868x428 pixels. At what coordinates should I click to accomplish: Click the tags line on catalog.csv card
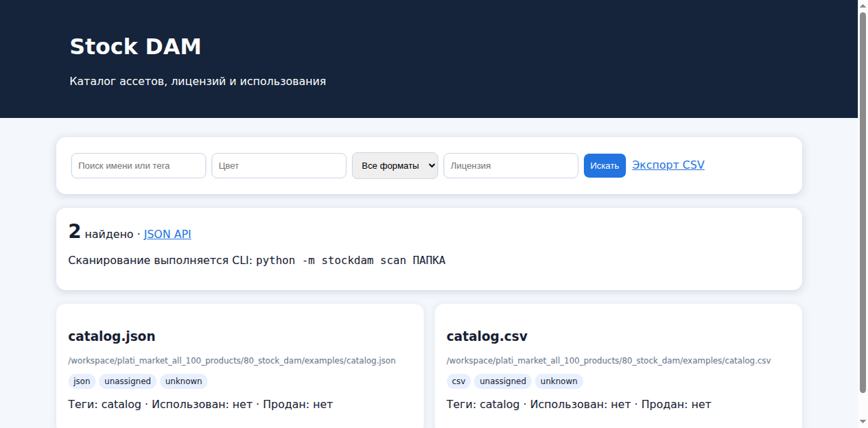coord(579,404)
